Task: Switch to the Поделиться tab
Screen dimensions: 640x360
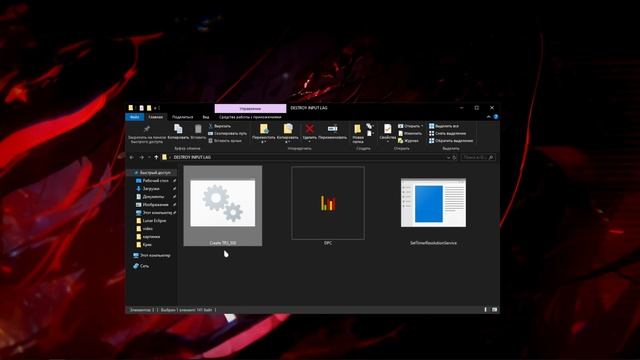Action: coord(182,117)
